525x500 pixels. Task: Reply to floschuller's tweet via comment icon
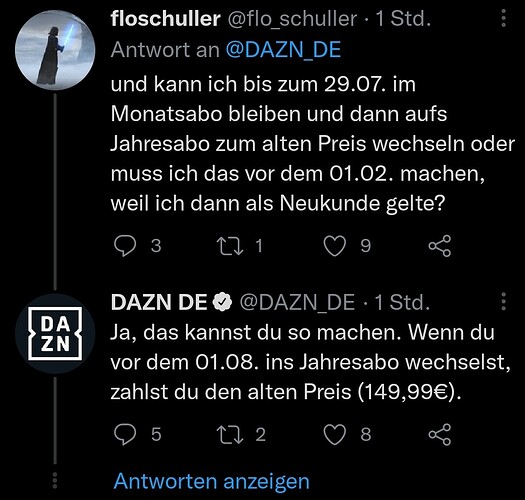[125, 246]
